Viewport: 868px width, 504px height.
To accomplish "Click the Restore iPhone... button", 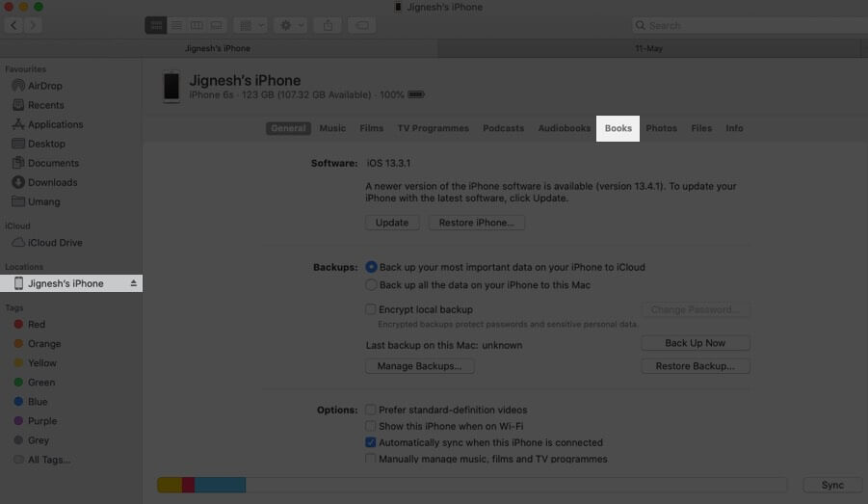I will [477, 223].
